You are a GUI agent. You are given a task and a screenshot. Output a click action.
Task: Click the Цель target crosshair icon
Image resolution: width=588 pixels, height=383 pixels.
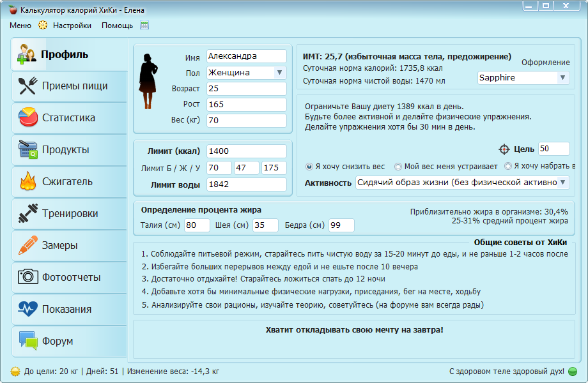(x=504, y=149)
